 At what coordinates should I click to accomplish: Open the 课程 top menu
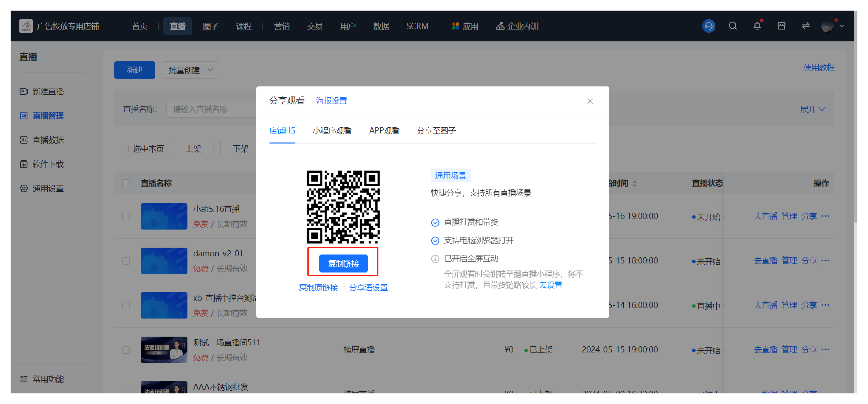click(244, 26)
